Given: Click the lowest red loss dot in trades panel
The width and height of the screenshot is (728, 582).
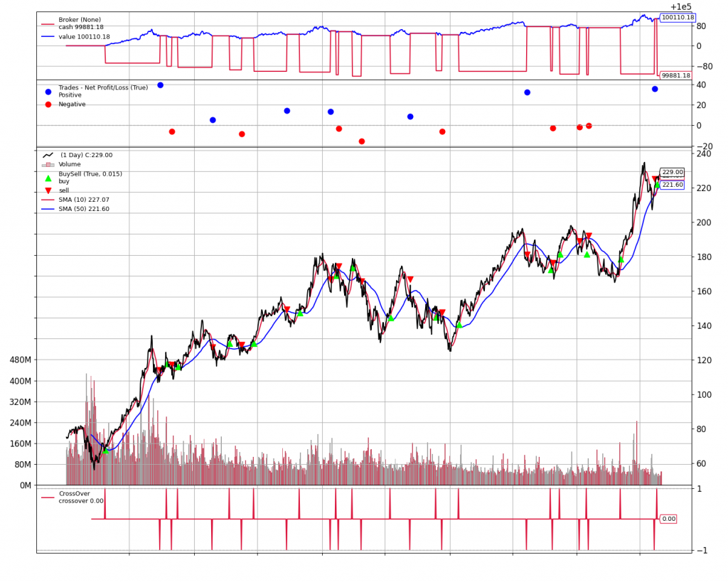Looking at the screenshot, I should click(362, 141).
